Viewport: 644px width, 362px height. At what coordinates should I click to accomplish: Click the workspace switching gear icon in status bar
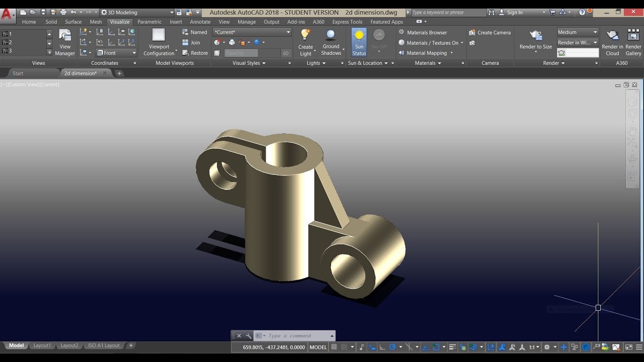(547, 347)
